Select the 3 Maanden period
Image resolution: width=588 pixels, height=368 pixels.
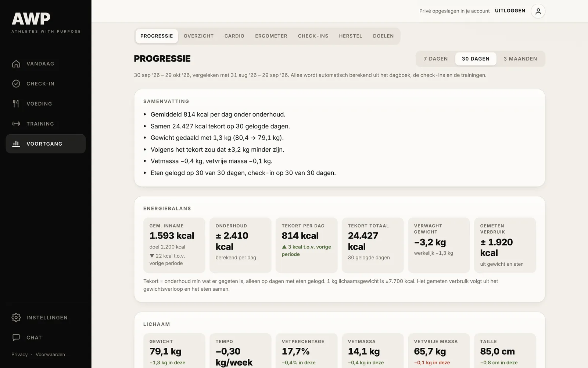point(520,59)
